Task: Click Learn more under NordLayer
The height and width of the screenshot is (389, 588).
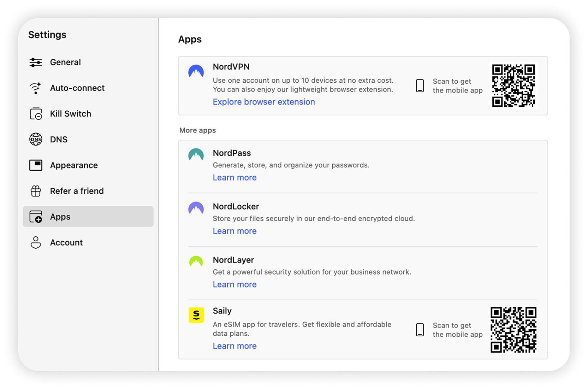Action: click(234, 284)
